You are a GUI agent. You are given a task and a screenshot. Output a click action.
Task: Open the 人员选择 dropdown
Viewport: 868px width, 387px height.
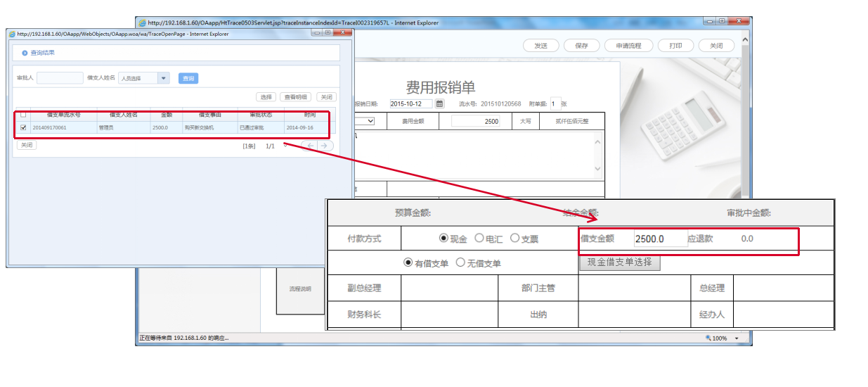(x=164, y=78)
